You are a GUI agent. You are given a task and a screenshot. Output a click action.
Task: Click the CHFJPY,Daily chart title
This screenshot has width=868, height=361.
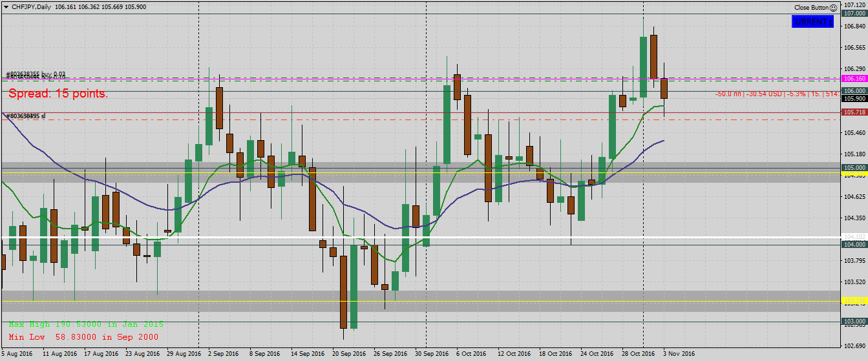click(x=32, y=6)
